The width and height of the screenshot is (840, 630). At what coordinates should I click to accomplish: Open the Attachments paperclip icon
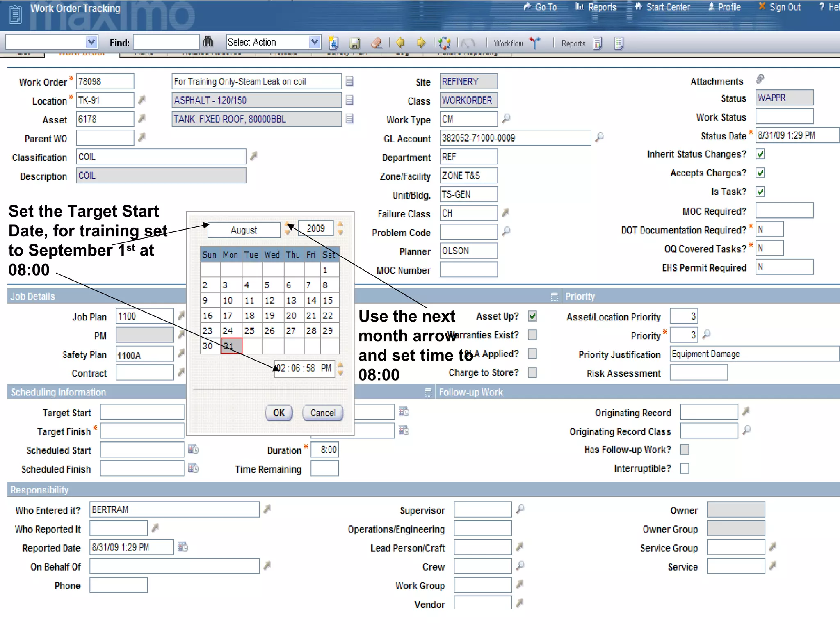click(760, 79)
